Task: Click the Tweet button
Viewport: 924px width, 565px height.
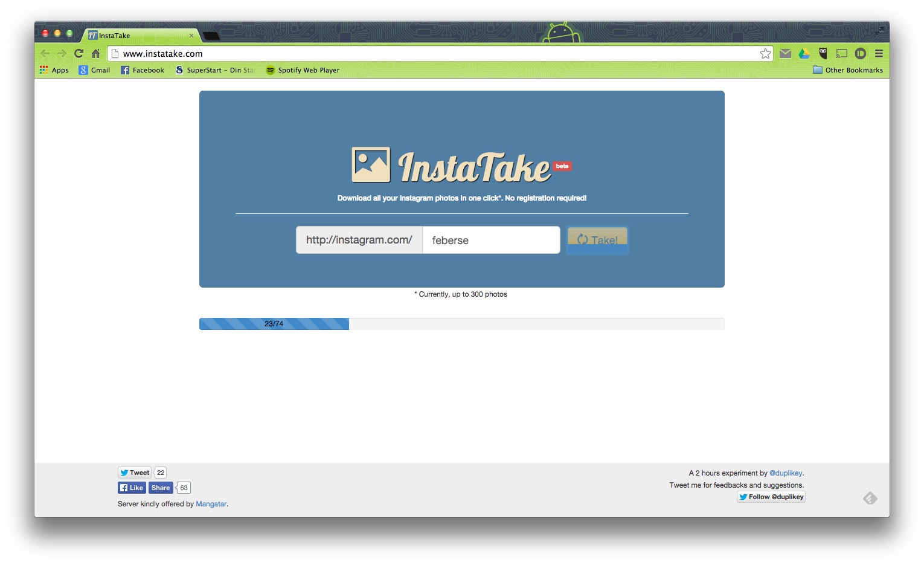Action: coord(134,473)
